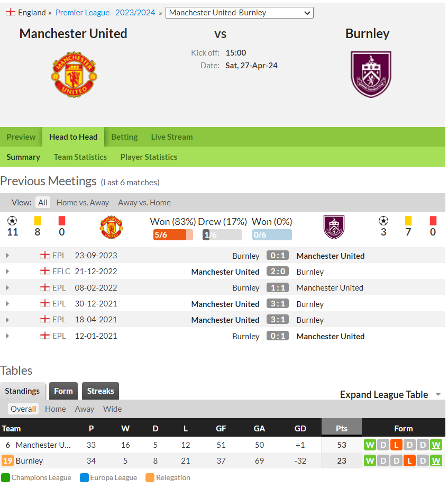Click the orange 5/6 wins bar
The width and height of the screenshot is (448, 488).
pyautogui.click(x=173, y=234)
